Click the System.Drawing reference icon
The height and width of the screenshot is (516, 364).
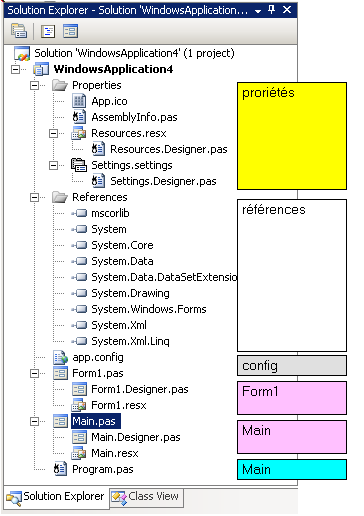(79, 293)
